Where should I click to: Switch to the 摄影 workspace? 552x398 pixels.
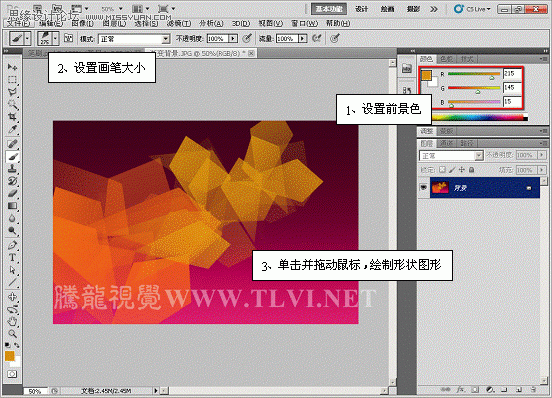413,9
